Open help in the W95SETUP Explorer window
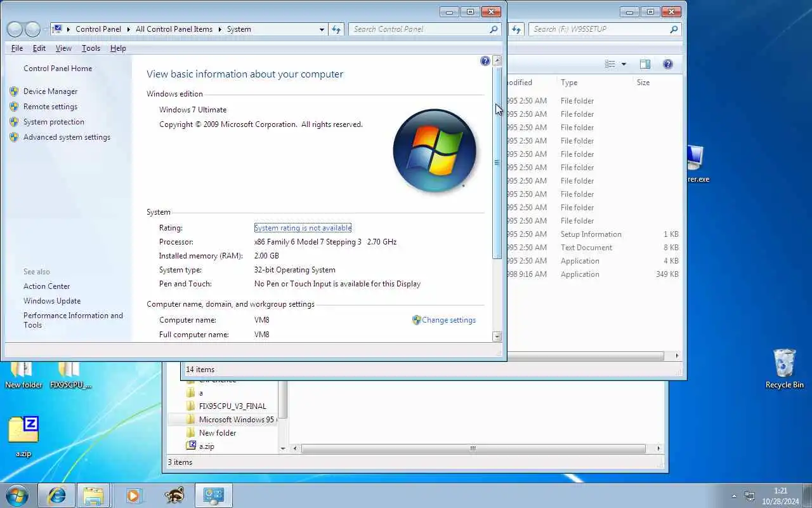Screen dimensions: 812x508 [x=667, y=64]
